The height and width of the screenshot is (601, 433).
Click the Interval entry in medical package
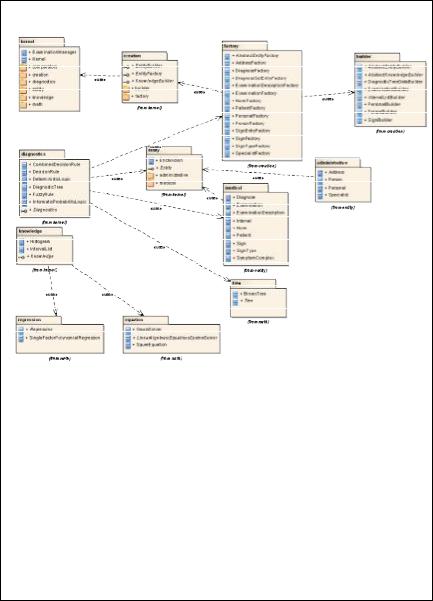[244, 221]
